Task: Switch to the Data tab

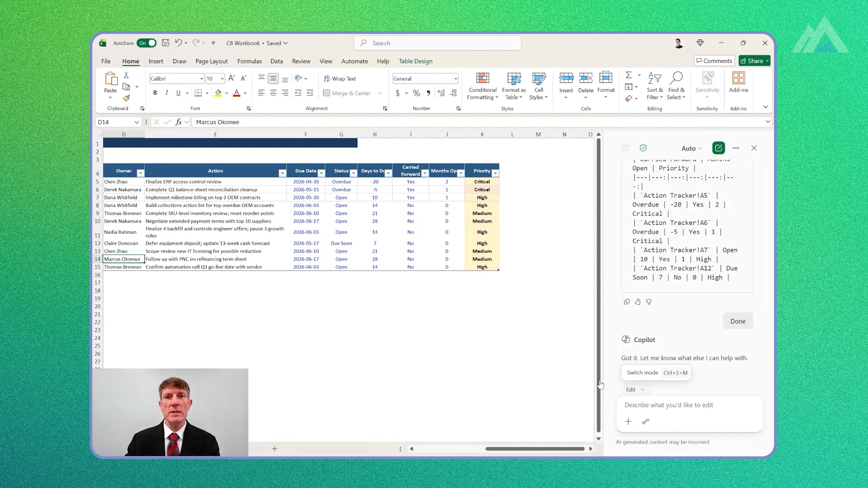Action: coord(277,61)
